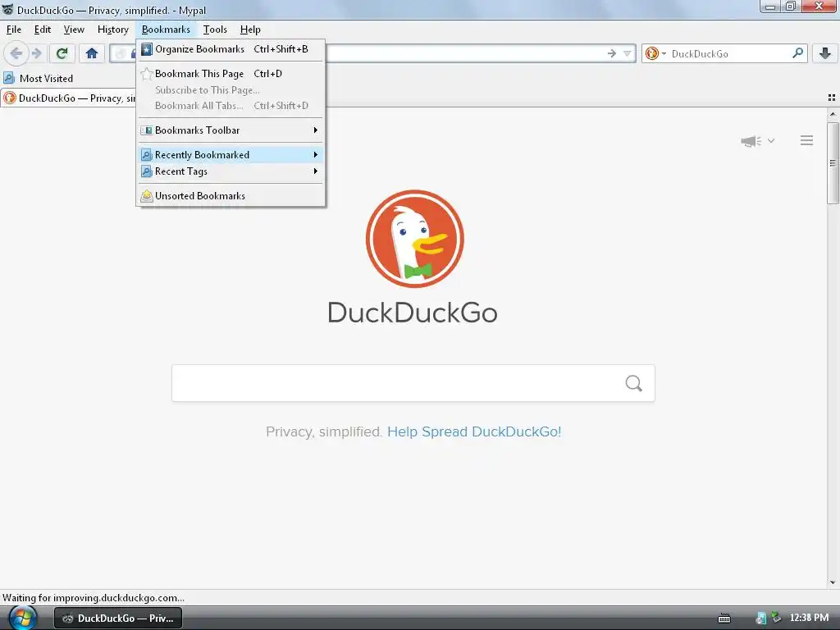
Task: Open the DuckDuckGo hamburger menu
Action: point(807,140)
